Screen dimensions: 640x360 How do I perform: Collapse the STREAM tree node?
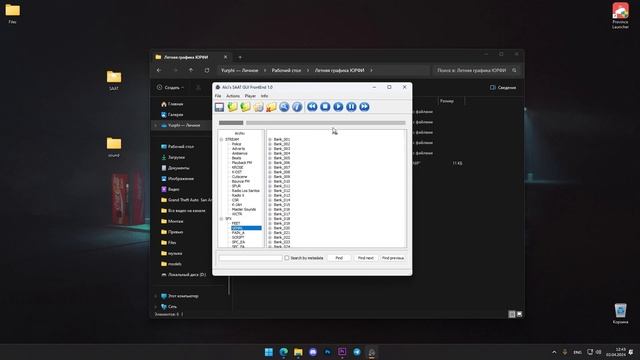222,140
